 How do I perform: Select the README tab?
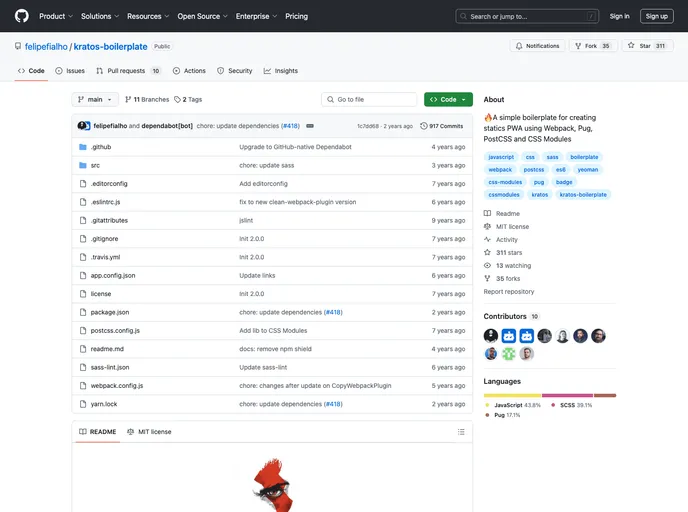pyautogui.click(x=97, y=432)
